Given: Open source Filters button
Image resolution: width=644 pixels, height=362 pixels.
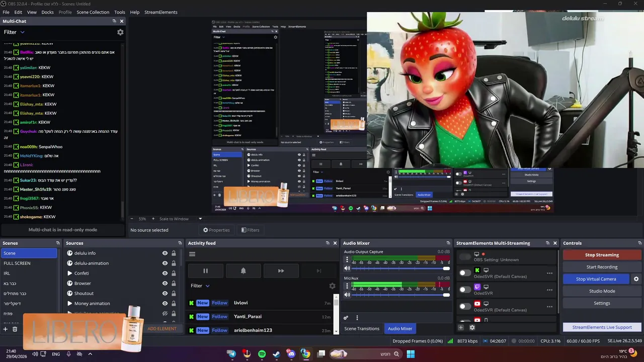Looking at the screenshot, I should (x=250, y=230).
